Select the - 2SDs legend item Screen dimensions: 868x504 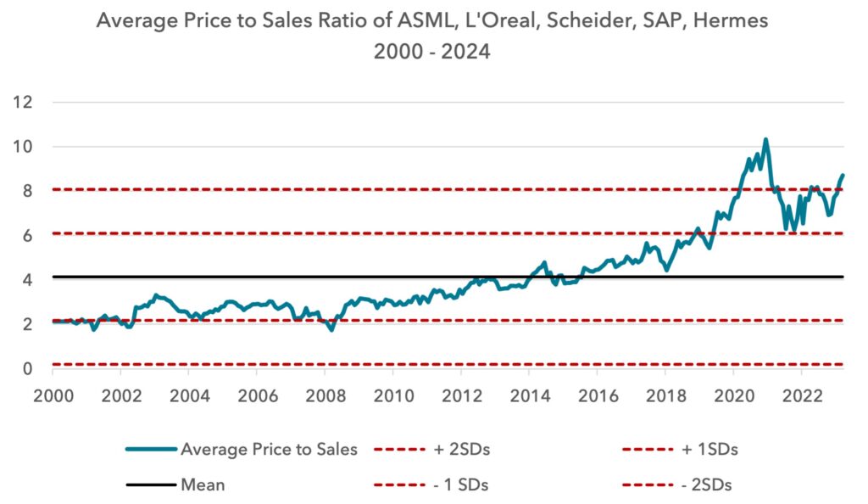677,485
